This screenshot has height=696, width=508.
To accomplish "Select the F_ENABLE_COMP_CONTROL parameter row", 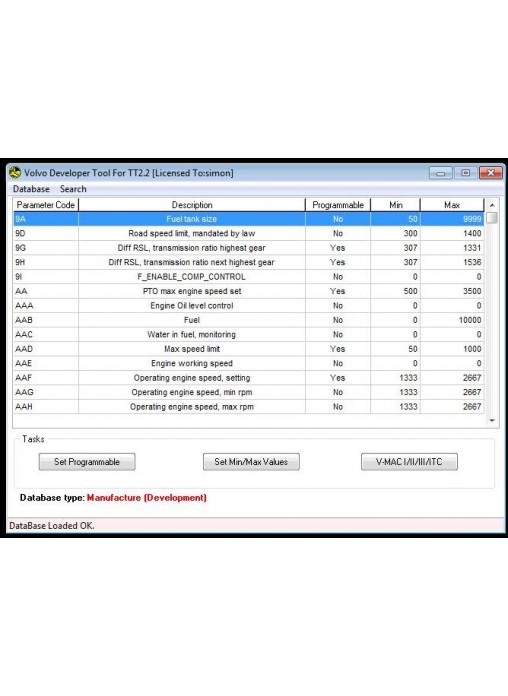I will coord(249,277).
